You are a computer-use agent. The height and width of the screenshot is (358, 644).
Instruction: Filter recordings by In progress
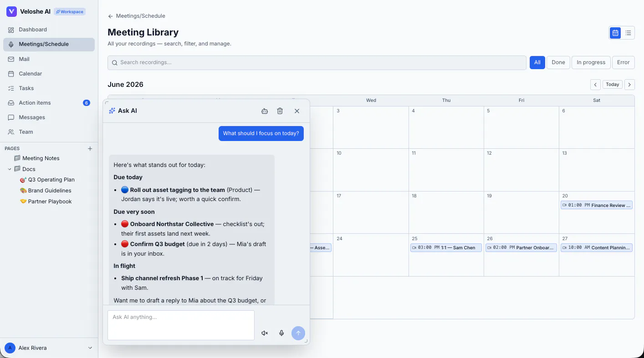pos(591,63)
